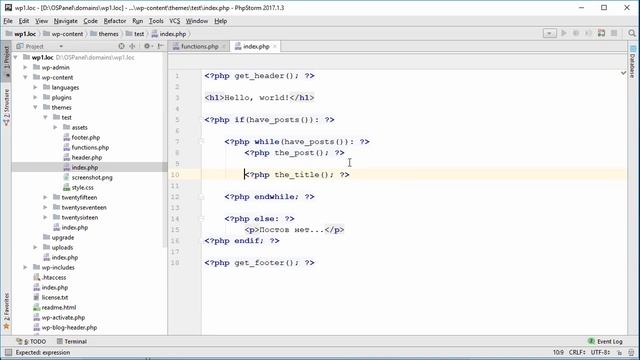Click the Run with Coverage icon
The height and width of the screenshot is (360, 640).
[588, 33]
